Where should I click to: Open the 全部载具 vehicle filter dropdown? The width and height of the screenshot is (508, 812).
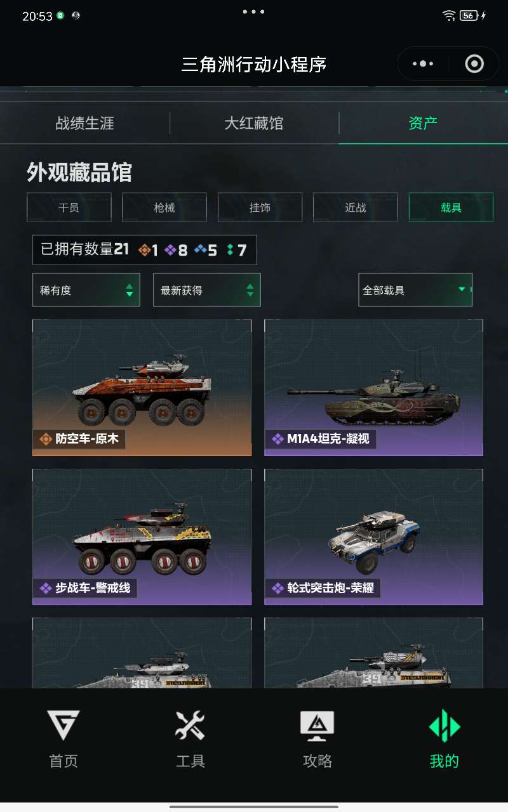[415, 290]
